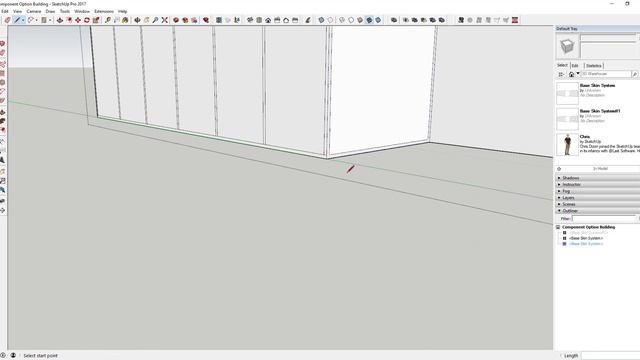Image resolution: width=640 pixels, height=360 pixels.
Task: Click the 3D Warehouse search button
Action: click(635, 74)
